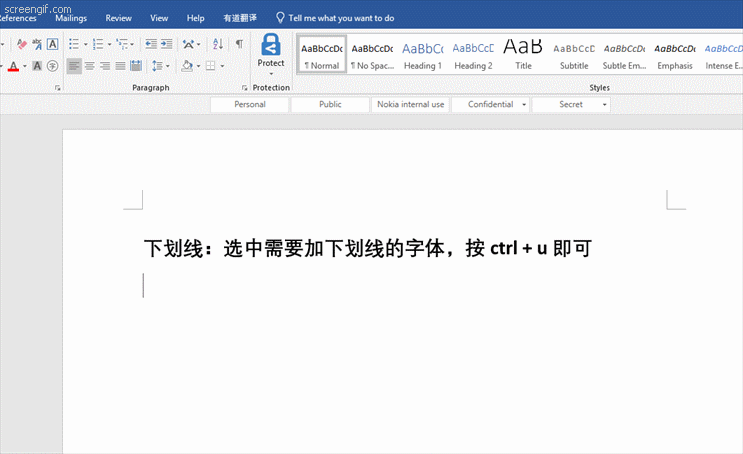The image size is (743, 454).
Task: Mark the document as Public
Action: point(330,105)
